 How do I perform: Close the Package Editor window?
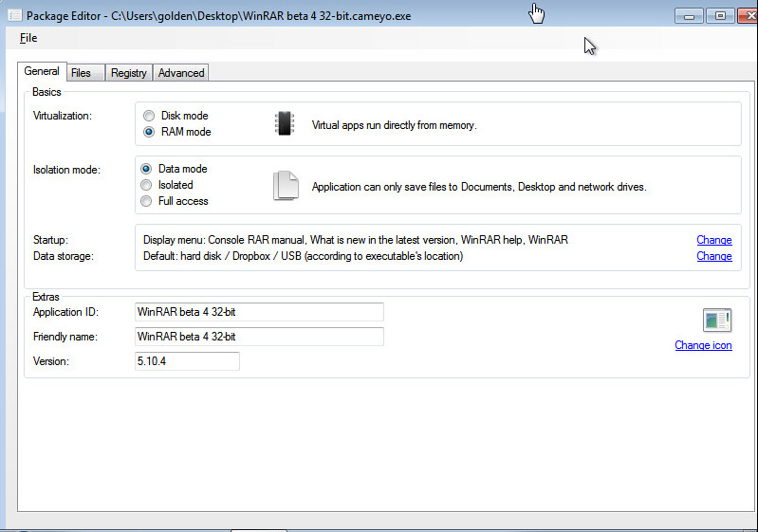tap(748, 16)
